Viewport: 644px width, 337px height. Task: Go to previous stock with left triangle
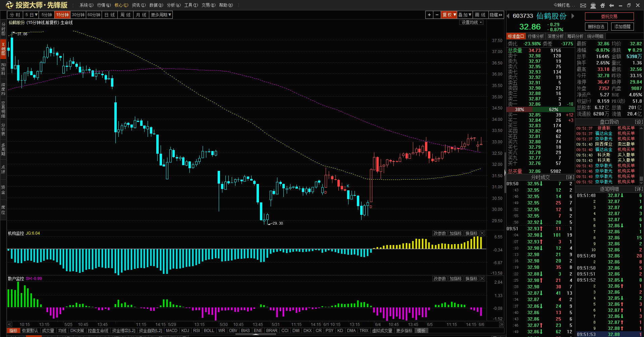pyautogui.click(x=508, y=16)
